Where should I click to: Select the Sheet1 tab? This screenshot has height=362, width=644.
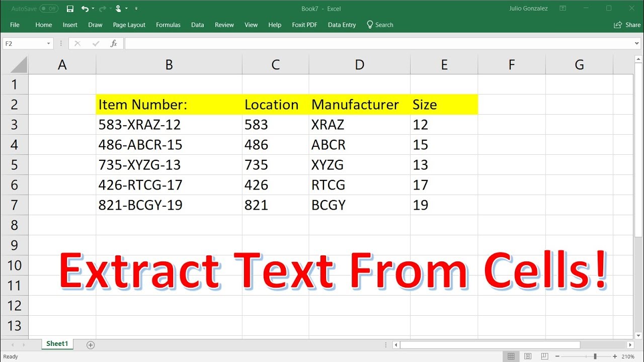(x=57, y=344)
